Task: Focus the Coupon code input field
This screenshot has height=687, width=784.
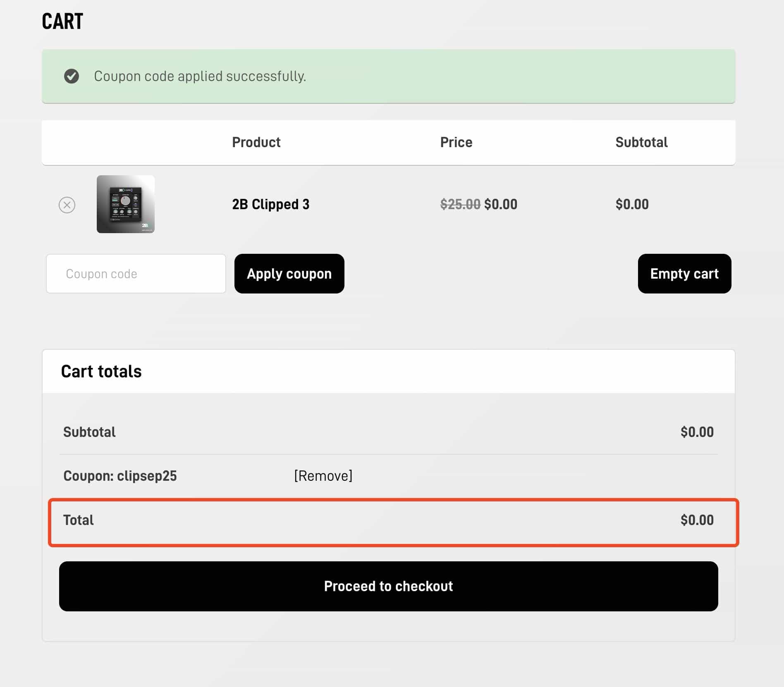Action: pos(136,274)
